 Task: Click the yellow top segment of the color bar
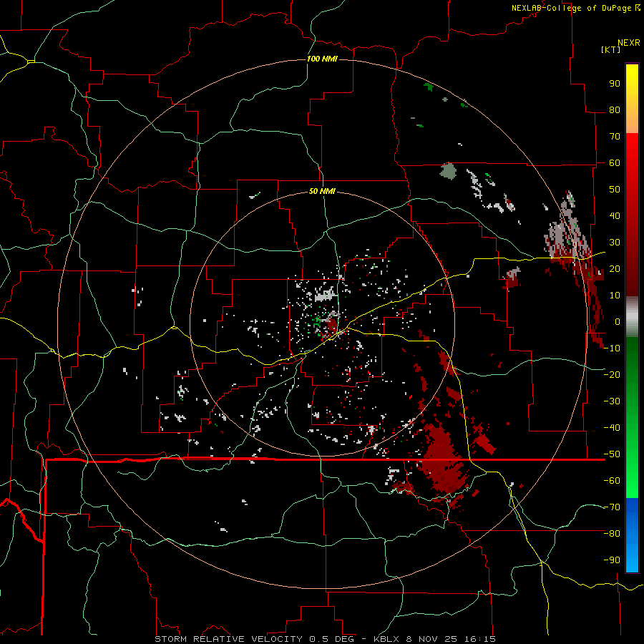[x=632, y=99]
